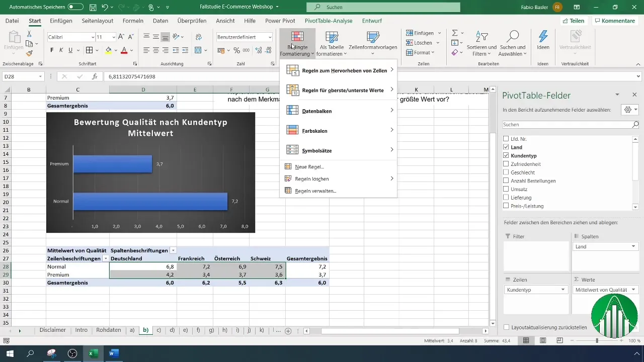The height and width of the screenshot is (362, 644).
Task: Open Word from the Windows taskbar
Action: pyautogui.click(x=113, y=353)
